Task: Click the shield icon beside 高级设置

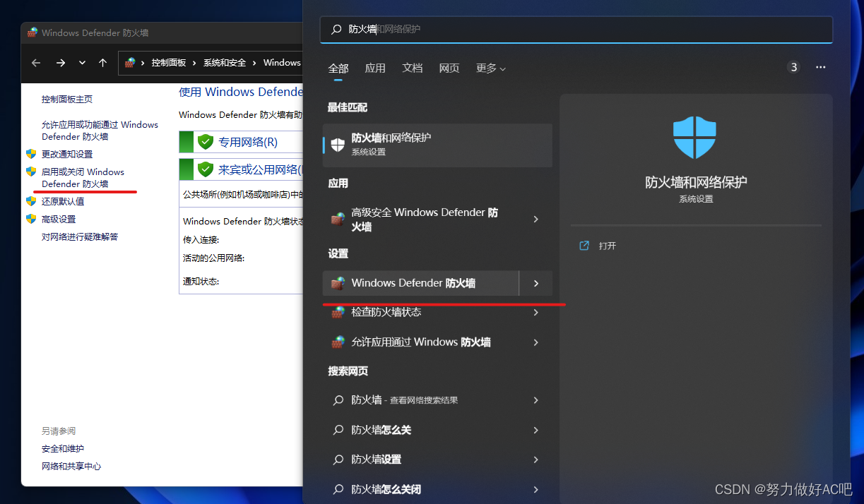Action: 31,219
